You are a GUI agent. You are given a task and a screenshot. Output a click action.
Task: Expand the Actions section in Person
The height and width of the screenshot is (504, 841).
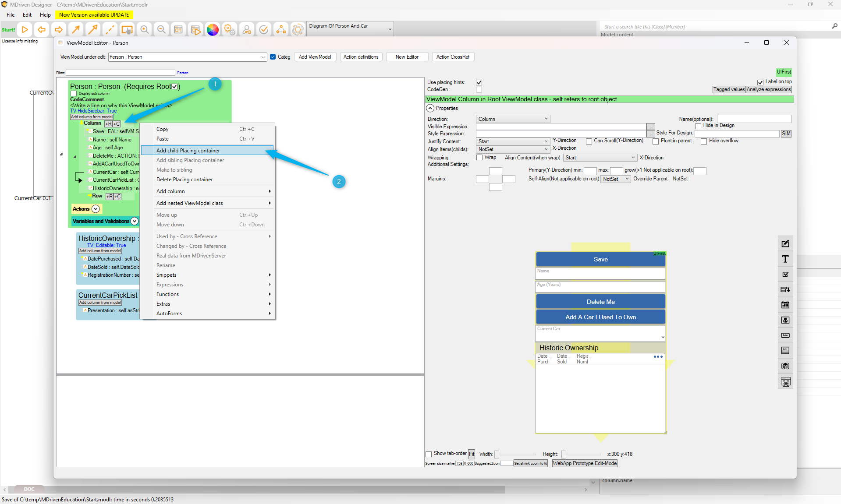(95, 209)
